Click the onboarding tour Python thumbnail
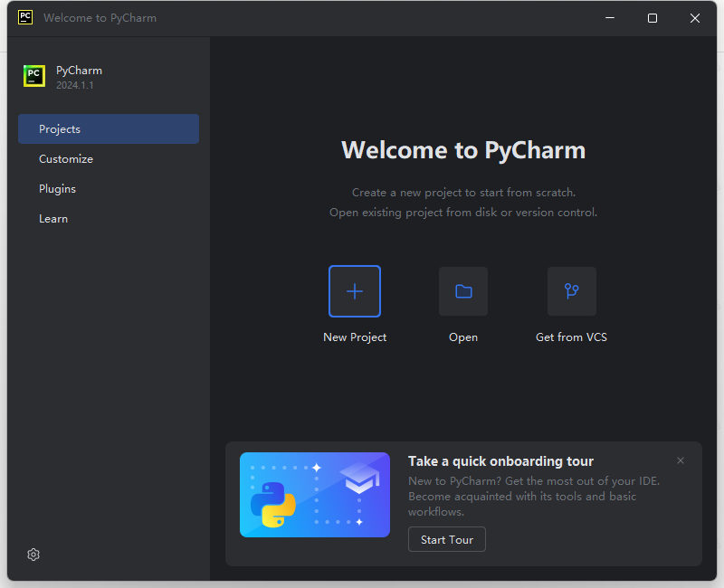The image size is (724, 588). 315,495
